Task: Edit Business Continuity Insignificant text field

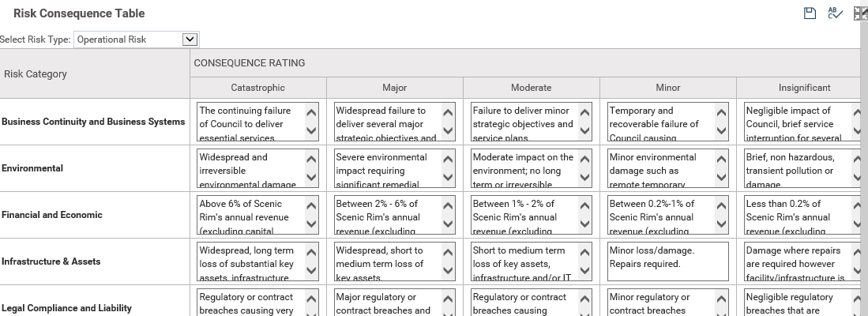Action: tap(795, 122)
